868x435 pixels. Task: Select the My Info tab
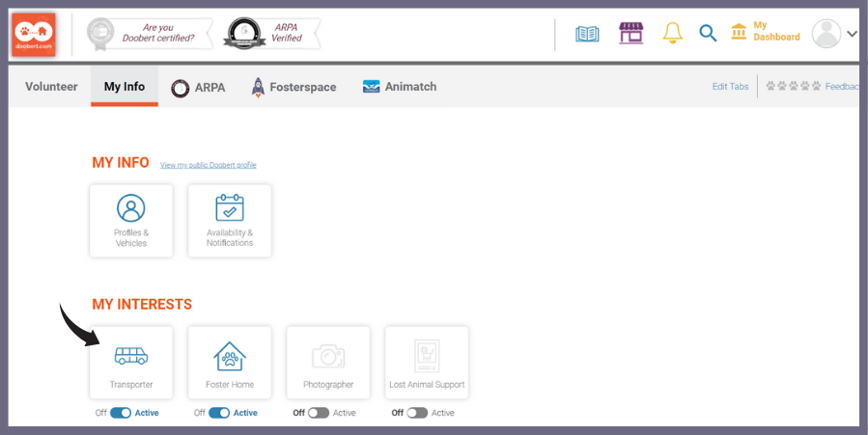pos(125,87)
